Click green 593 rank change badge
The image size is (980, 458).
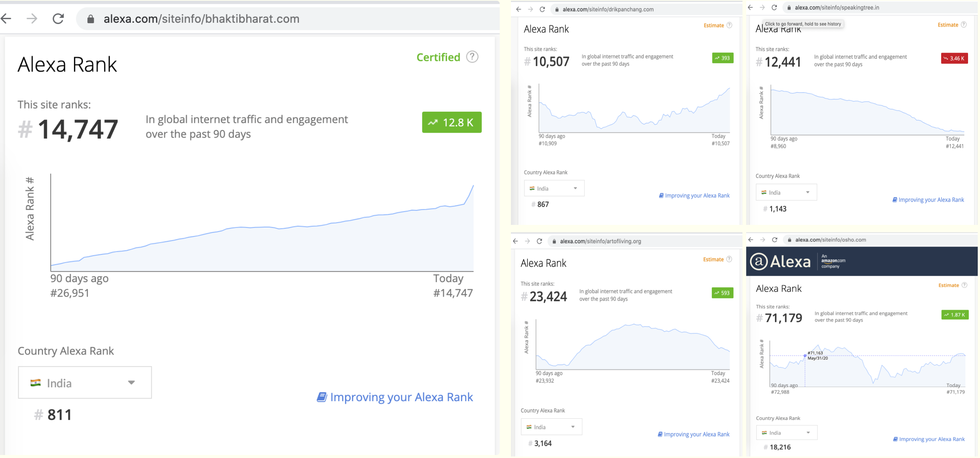tap(722, 293)
